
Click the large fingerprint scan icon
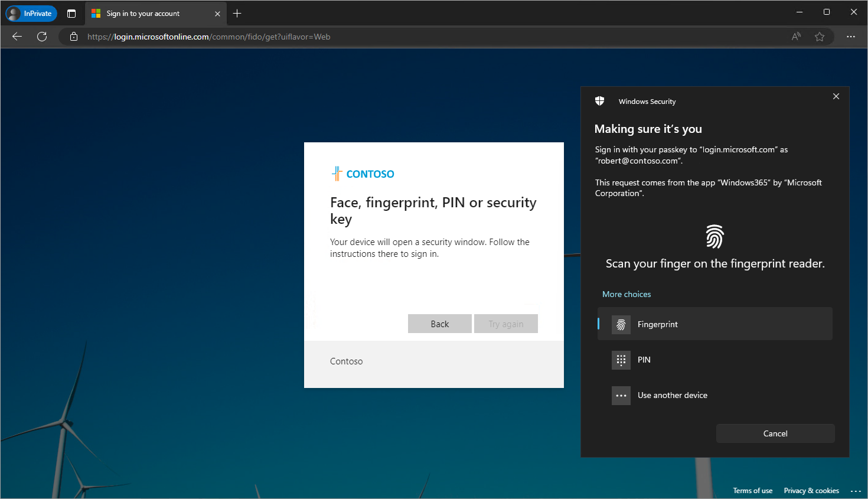coord(715,236)
